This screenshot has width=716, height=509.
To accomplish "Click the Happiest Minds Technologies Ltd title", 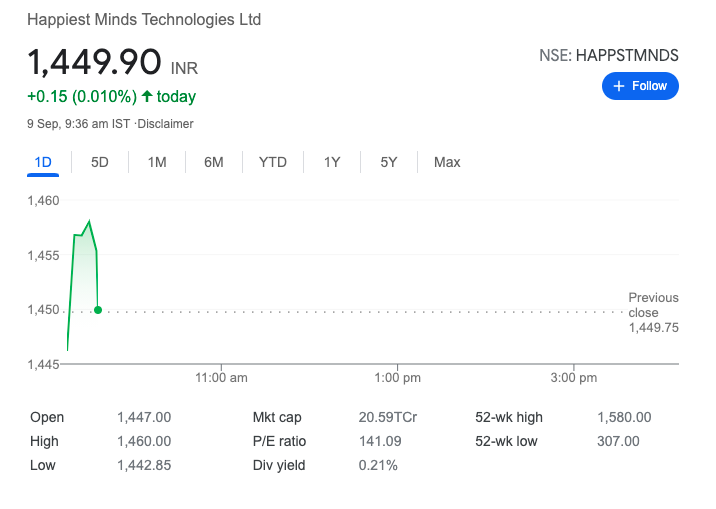I will (144, 20).
